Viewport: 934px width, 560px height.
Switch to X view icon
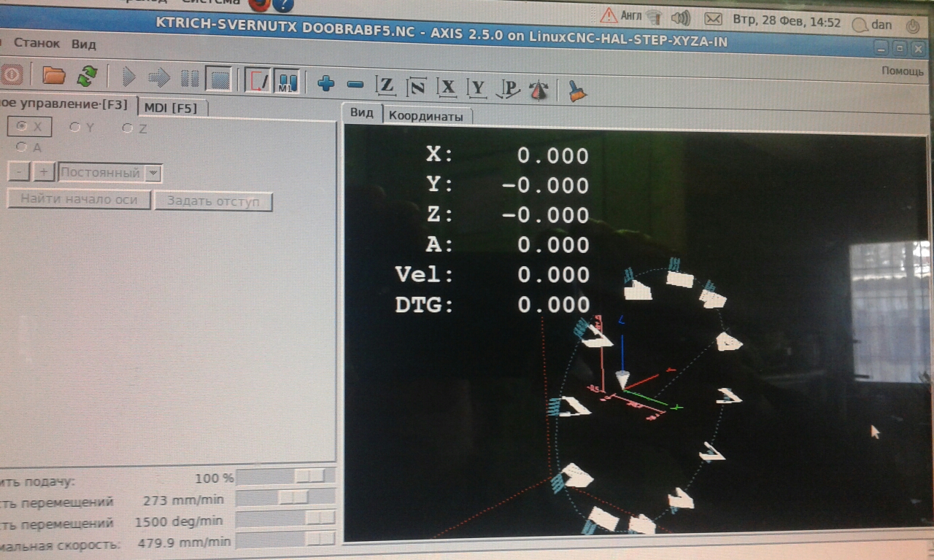point(447,87)
